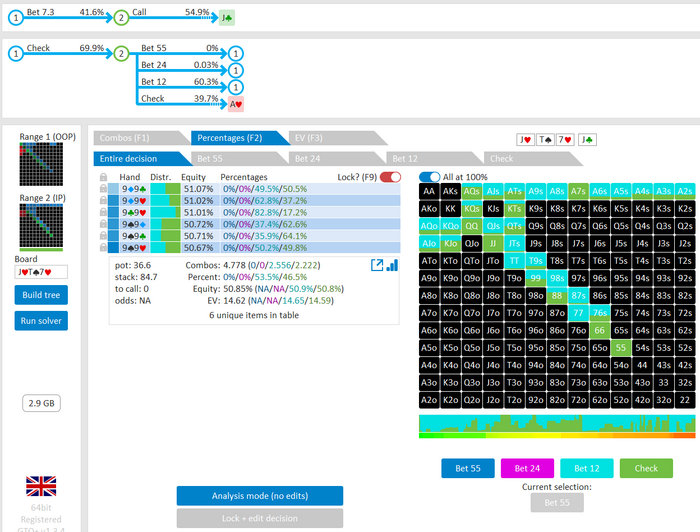This screenshot has width=700, height=532.
Task: Select the AQs cell in the hand matrix
Action: (473, 190)
